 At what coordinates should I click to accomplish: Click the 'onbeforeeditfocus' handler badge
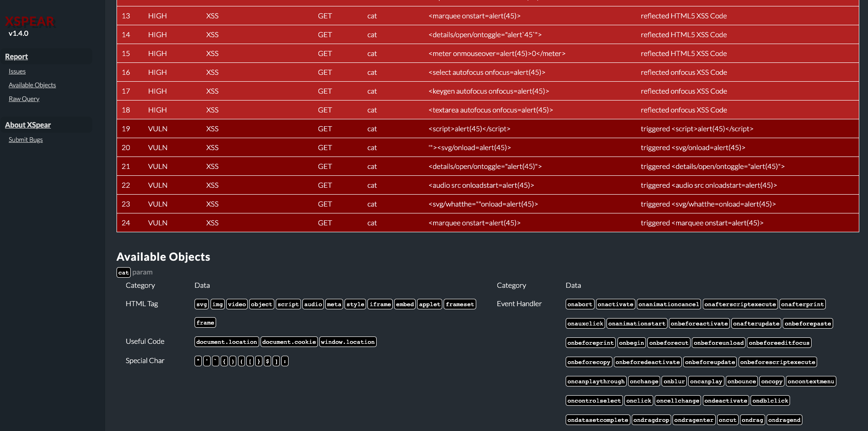[x=779, y=343]
